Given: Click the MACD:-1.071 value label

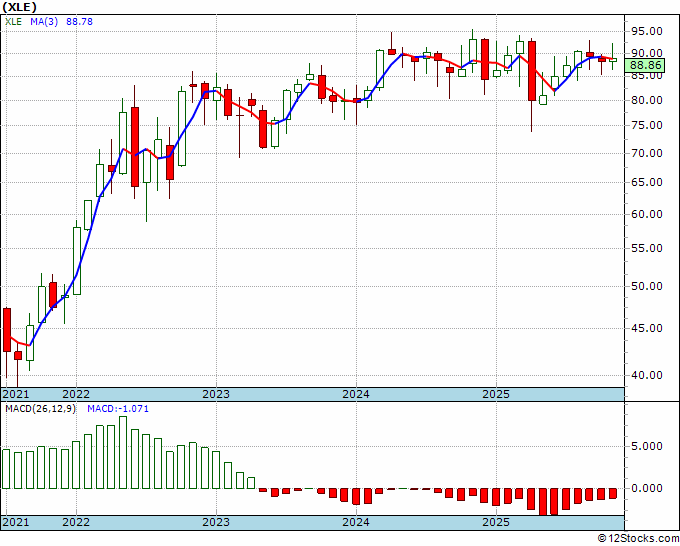Looking at the screenshot, I should [x=118, y=409].
